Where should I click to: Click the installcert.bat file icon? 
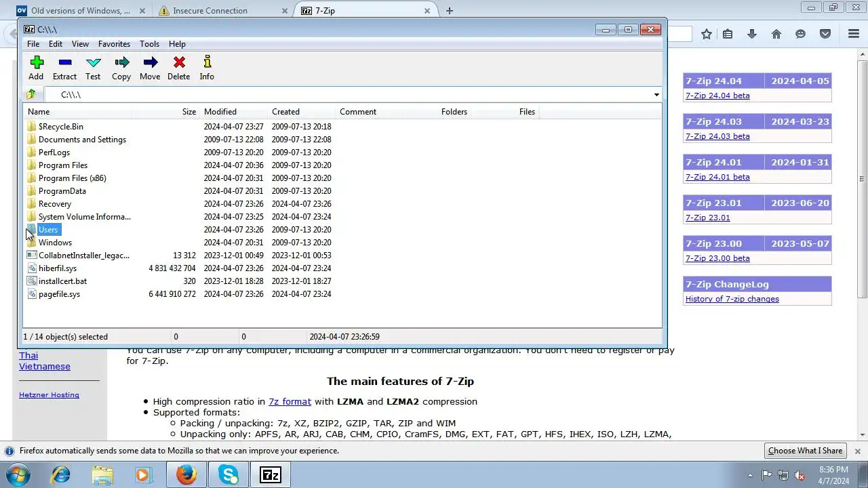click(x=31, y=281)
